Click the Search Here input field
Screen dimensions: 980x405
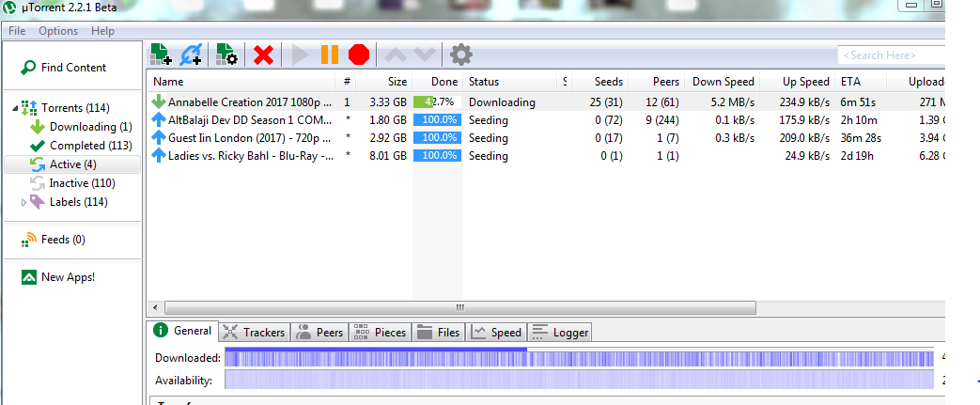pos(890,56)
